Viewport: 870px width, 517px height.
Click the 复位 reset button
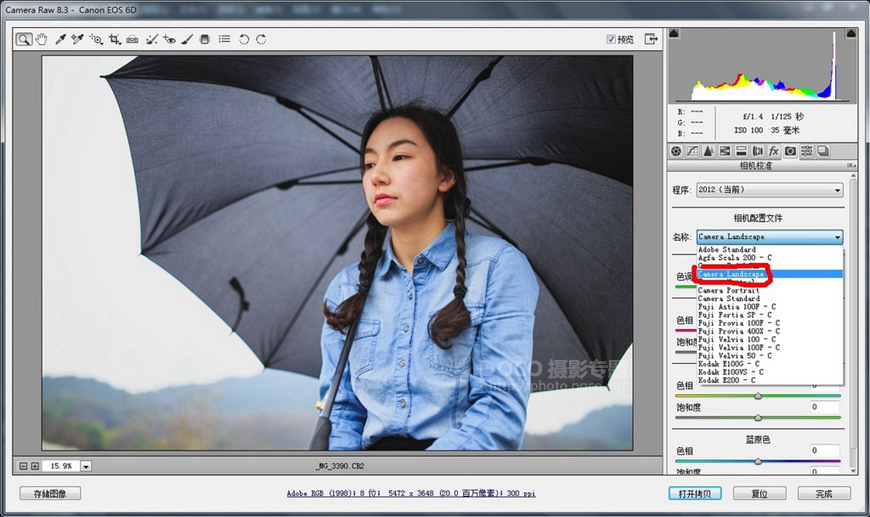coord(760,493)
